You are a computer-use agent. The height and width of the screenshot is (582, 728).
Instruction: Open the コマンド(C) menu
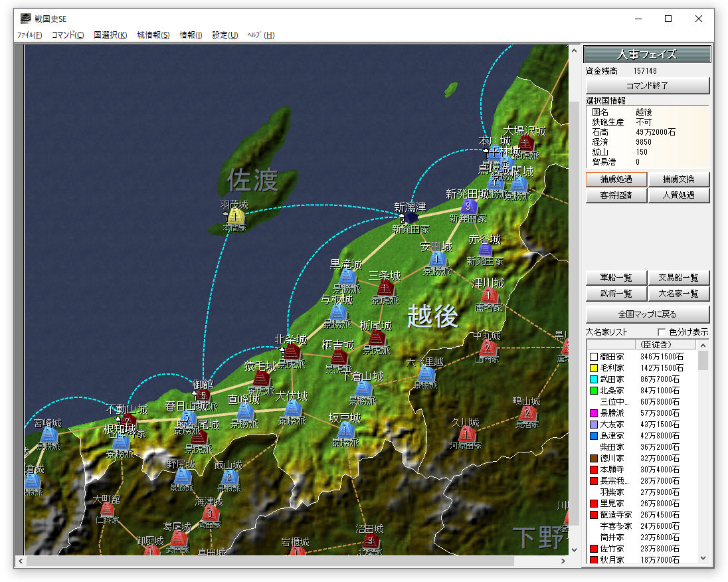pyautogui.click(x=68, y=35)
